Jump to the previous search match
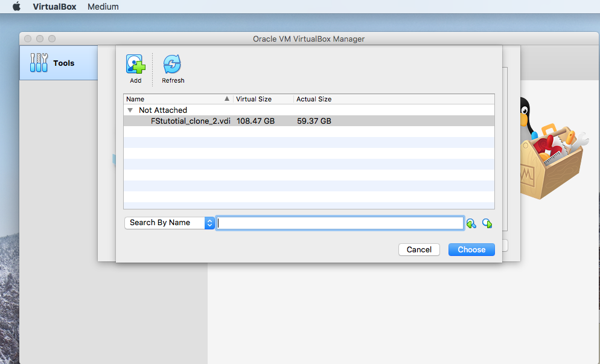600x364 pixels. pyautogui.click(x=471, y=223)
